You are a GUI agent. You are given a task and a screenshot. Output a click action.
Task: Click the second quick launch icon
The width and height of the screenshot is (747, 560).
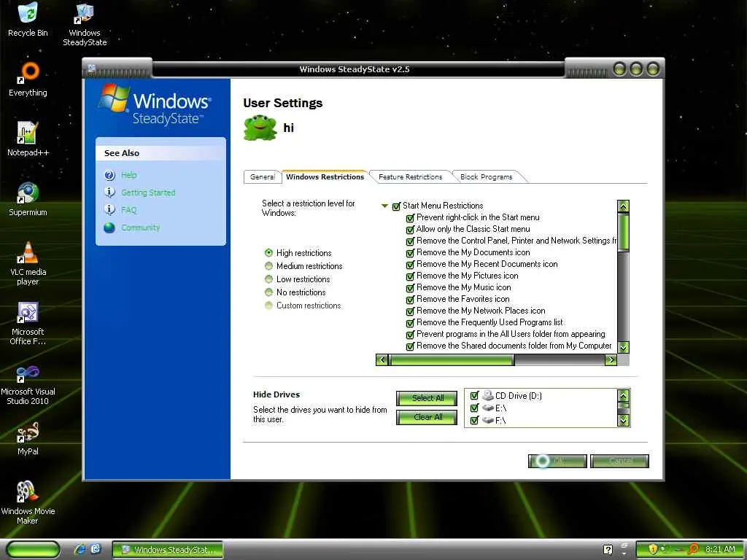[96, 549]
